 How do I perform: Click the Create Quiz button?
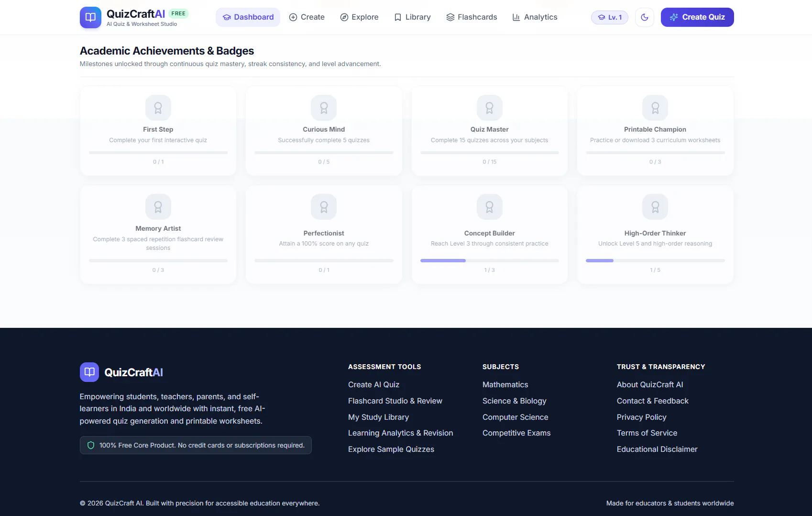click(697, 17)
